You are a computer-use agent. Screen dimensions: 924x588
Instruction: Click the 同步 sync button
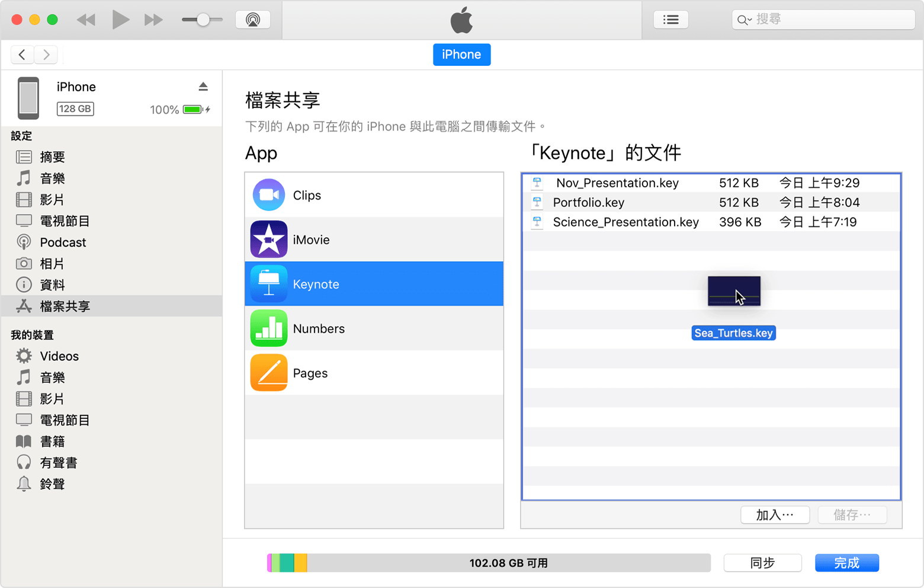(763, 563)
